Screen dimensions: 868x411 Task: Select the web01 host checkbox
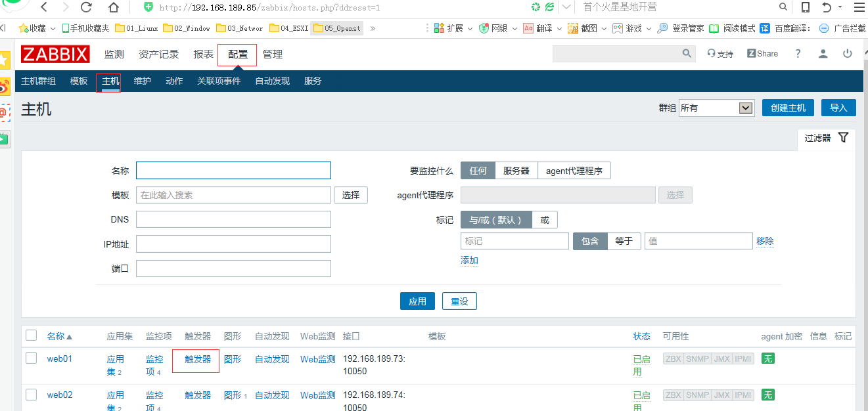31,358
